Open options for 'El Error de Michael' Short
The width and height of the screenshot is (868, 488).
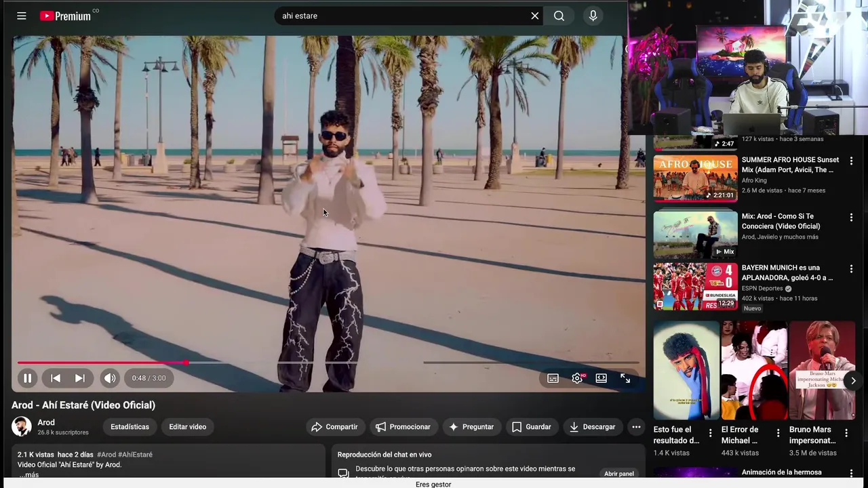pos(778,432)
